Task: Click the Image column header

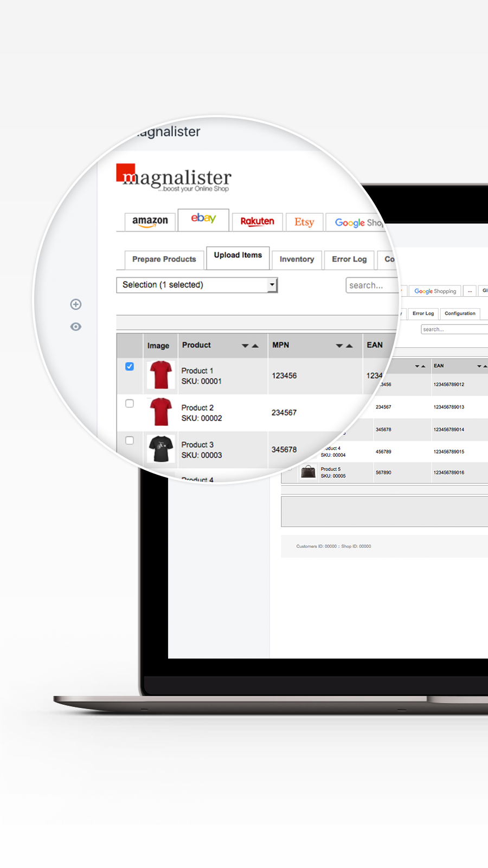Action: tap(158, 346)
